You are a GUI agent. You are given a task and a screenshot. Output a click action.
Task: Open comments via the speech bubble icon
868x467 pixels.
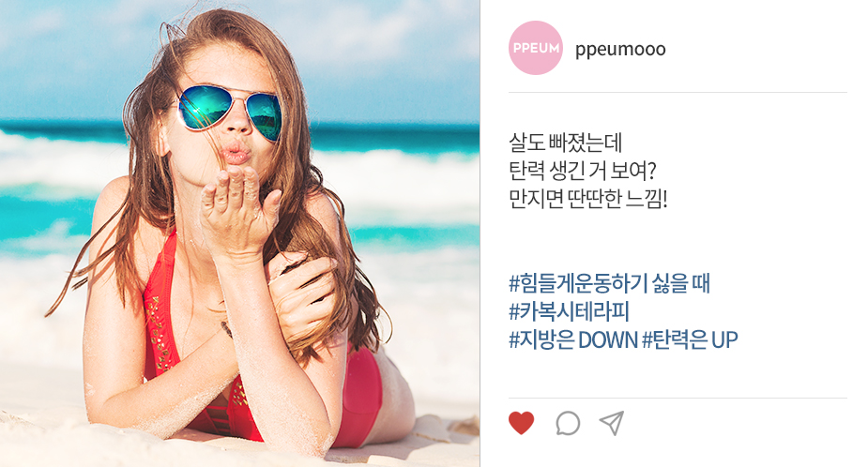tap(568, 423)
